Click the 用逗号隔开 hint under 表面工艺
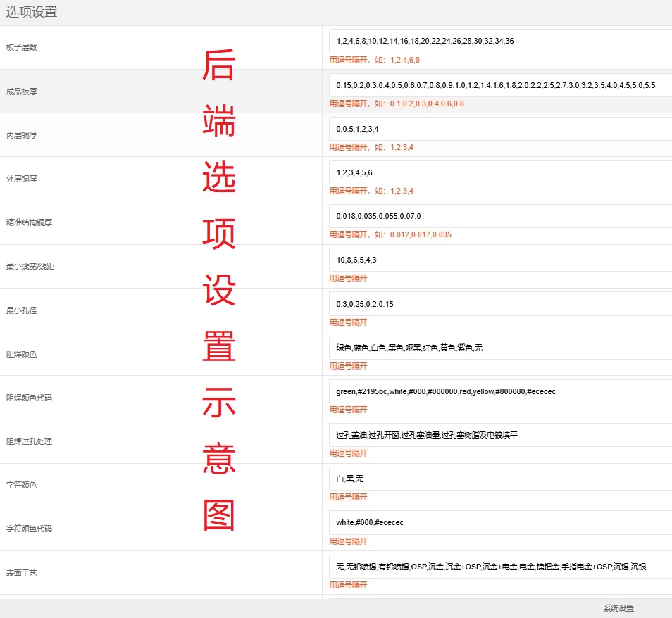Image resolution: width=672 pixels, height=618 pixels. point(349,585)
